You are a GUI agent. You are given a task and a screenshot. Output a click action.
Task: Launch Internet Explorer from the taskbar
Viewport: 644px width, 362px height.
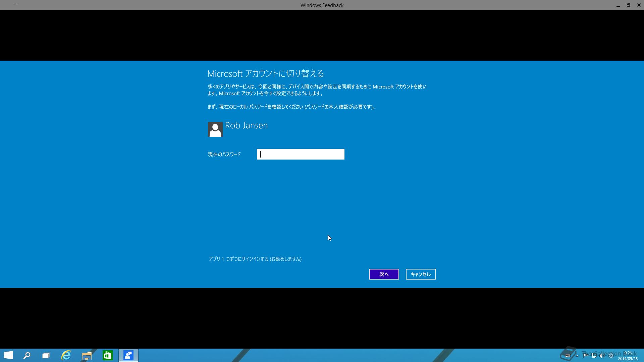pyautogui.click(x=66, y=355)
